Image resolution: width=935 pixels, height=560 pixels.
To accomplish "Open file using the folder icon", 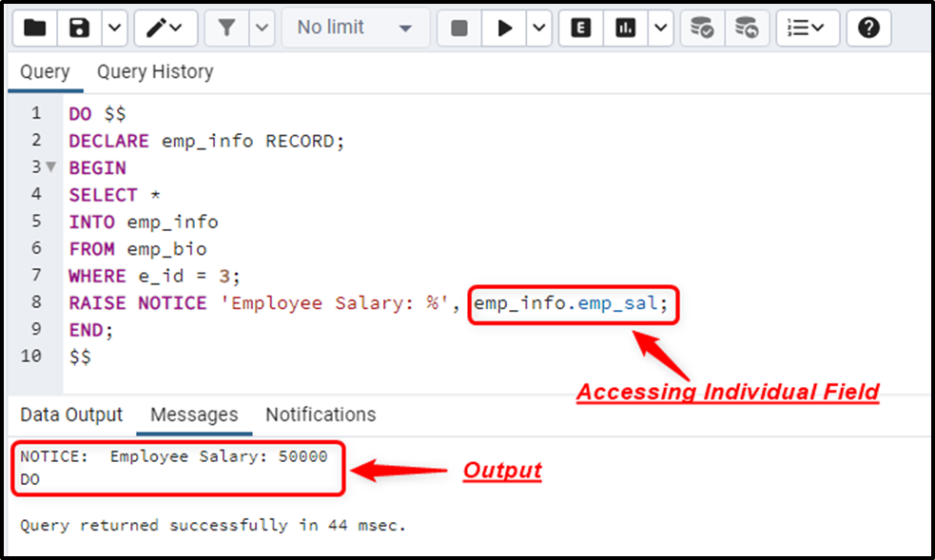I will tap(34, 28).
